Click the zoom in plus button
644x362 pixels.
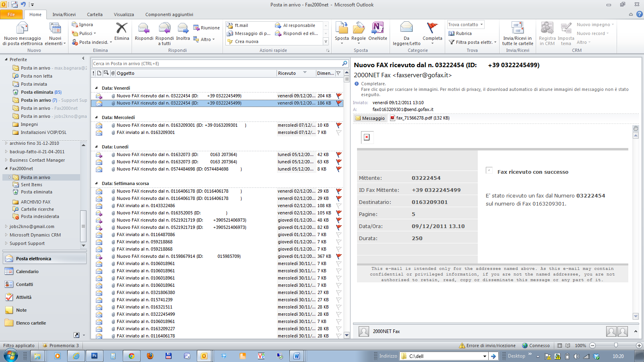[639, 346]
